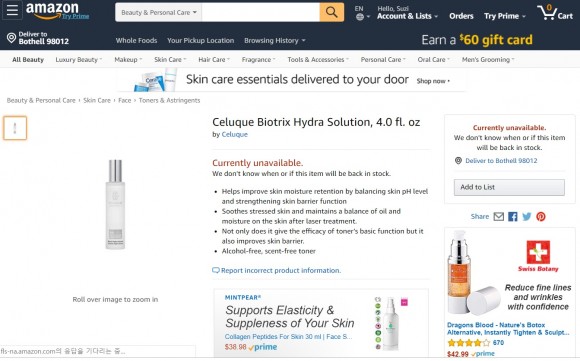
Task: Expand Try Prime dropdown menu
Action: point(505,16)
